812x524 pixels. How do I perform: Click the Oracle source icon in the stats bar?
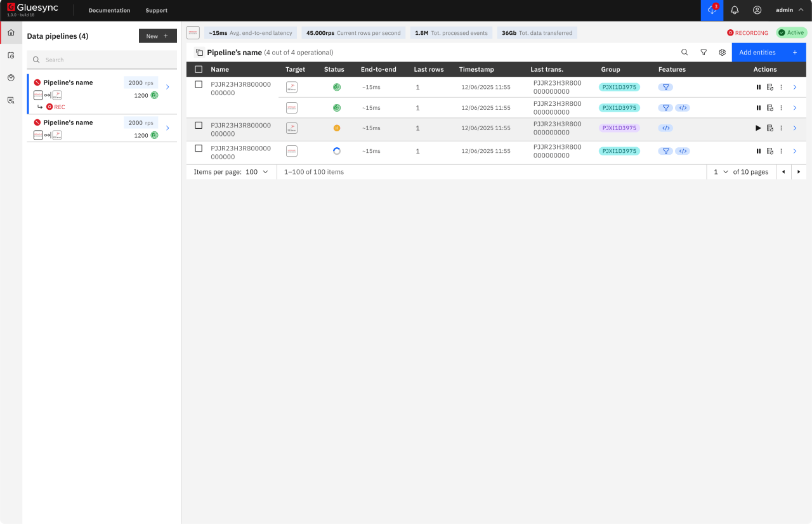(193, 33)
